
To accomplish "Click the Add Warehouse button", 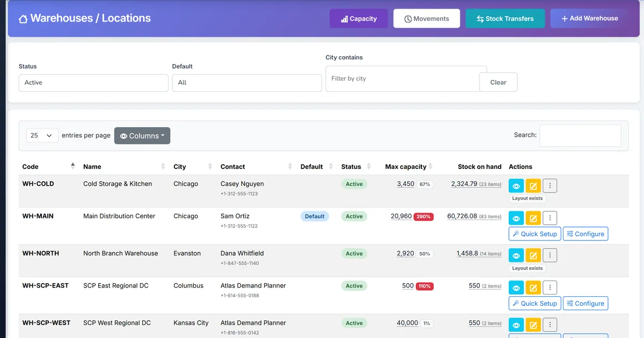I will pyautogui.click(x=589, y=18).
